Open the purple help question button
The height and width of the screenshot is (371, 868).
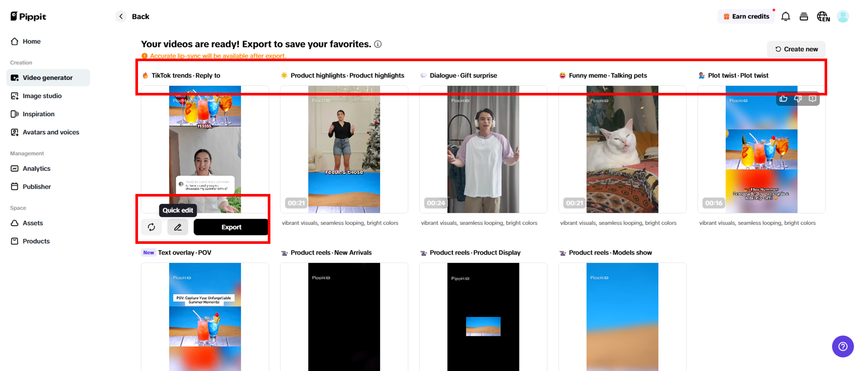tap(843, 346)
